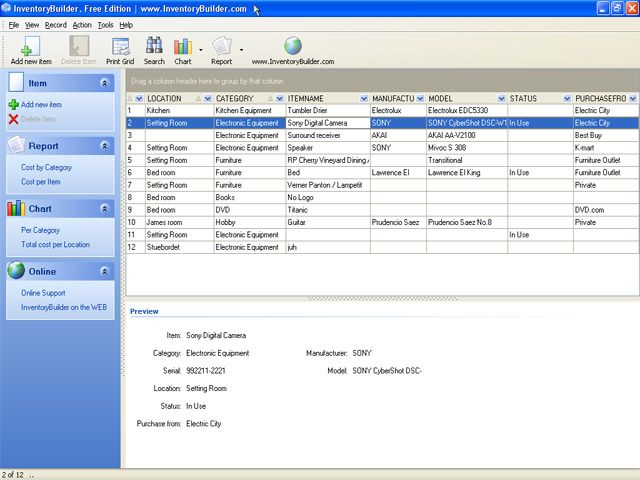
Task: Select the Guitar row in the grid
Action: (x=382, y=222)
